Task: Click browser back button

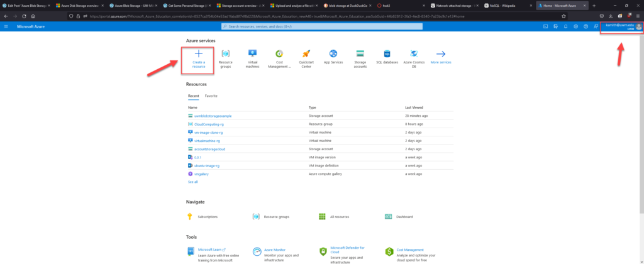Action: (x=6, y=16)
